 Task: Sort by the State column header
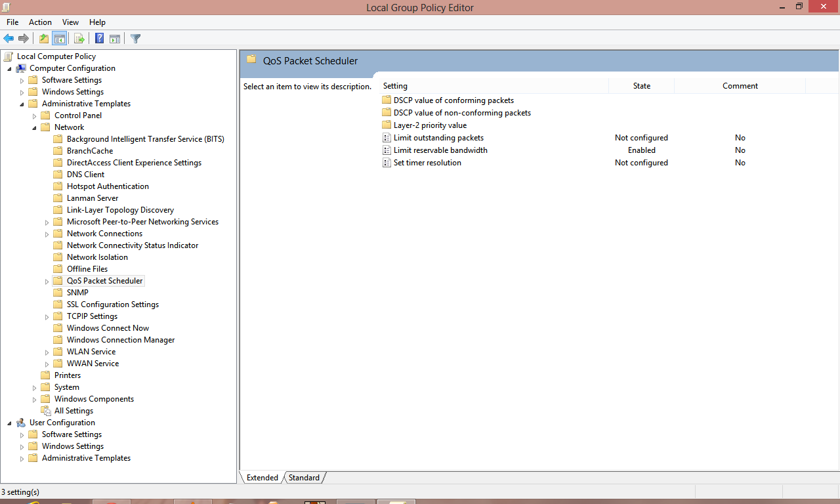pos(641,86)
